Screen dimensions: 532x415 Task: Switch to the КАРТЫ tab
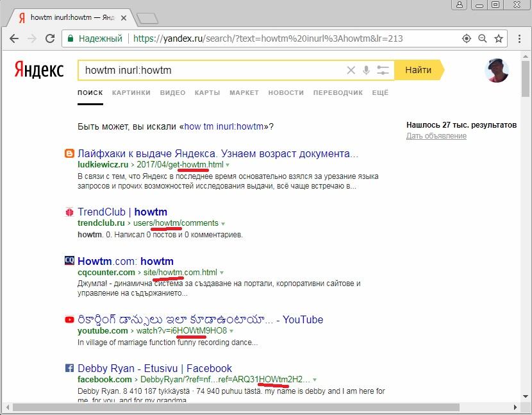click(207, 93)
